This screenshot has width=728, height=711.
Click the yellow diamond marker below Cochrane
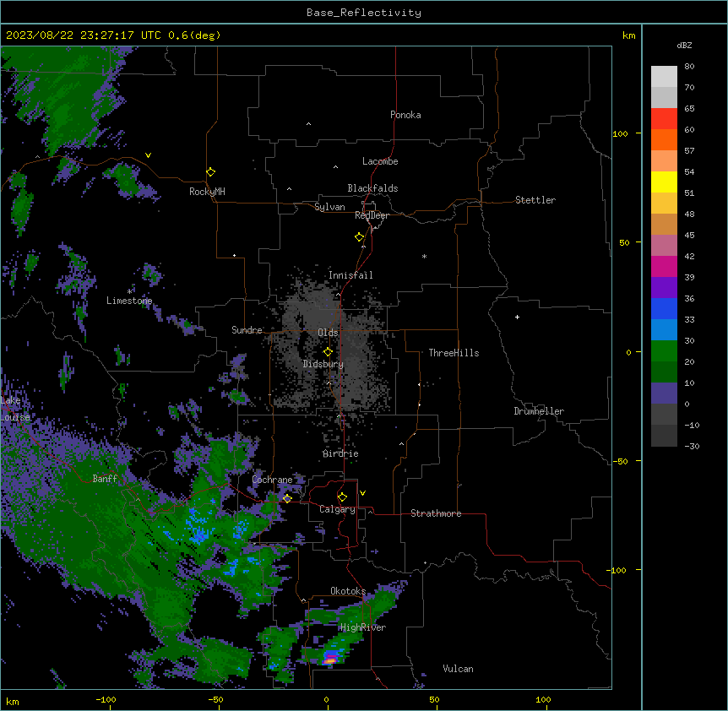pos(287,498)
